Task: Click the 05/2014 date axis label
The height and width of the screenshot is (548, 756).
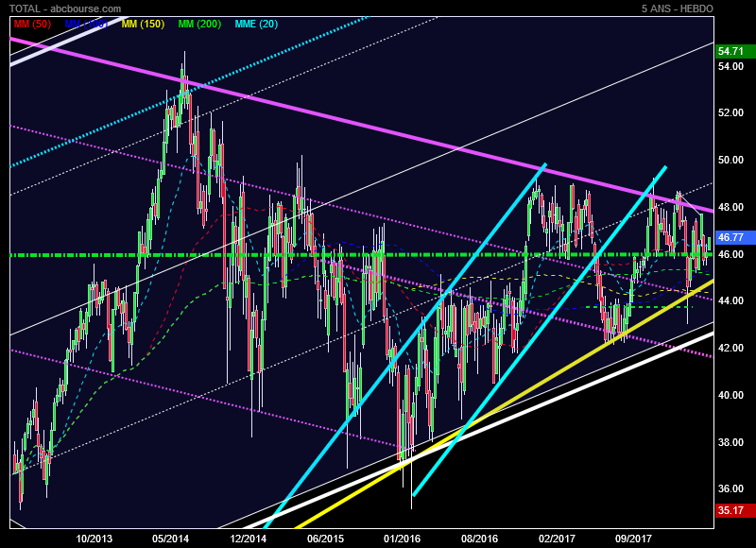Action: coord(171,539)
